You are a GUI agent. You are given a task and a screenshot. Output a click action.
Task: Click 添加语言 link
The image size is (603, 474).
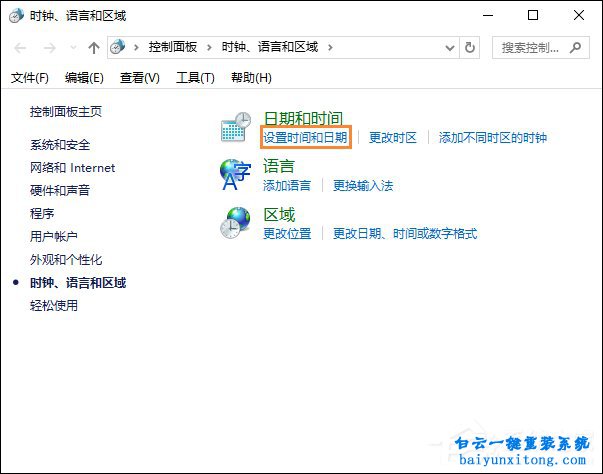coord(287,186)
